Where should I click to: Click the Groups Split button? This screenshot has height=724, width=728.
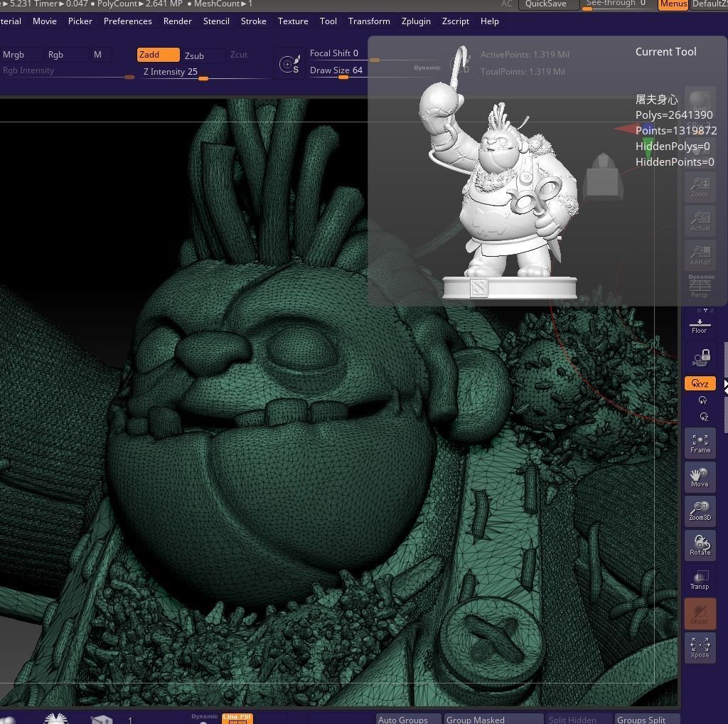pos(647,719)
